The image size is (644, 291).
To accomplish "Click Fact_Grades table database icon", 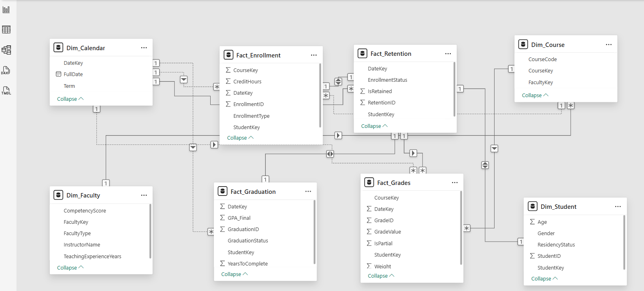I will [369, 183].
